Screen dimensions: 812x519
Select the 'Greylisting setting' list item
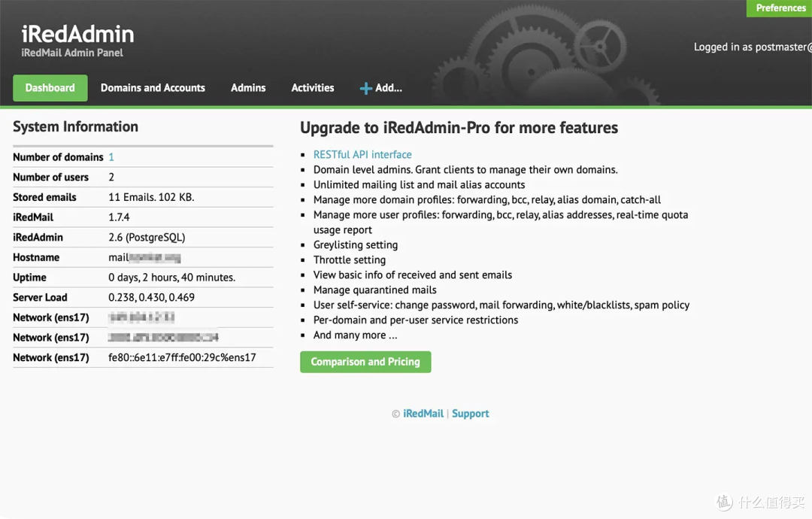coord(355,245)
